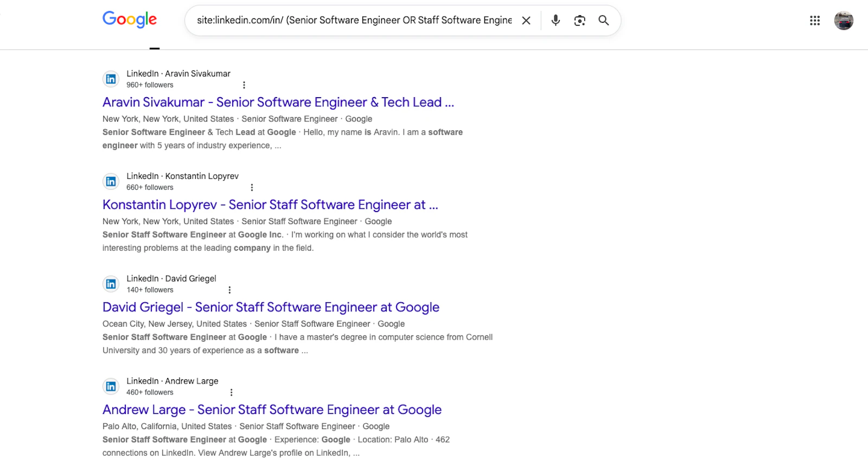The image size is (868, 472).
Task: Click LinkedIn favicon beside Aravin Sivakumar
Action: click(x=111, y=79)
